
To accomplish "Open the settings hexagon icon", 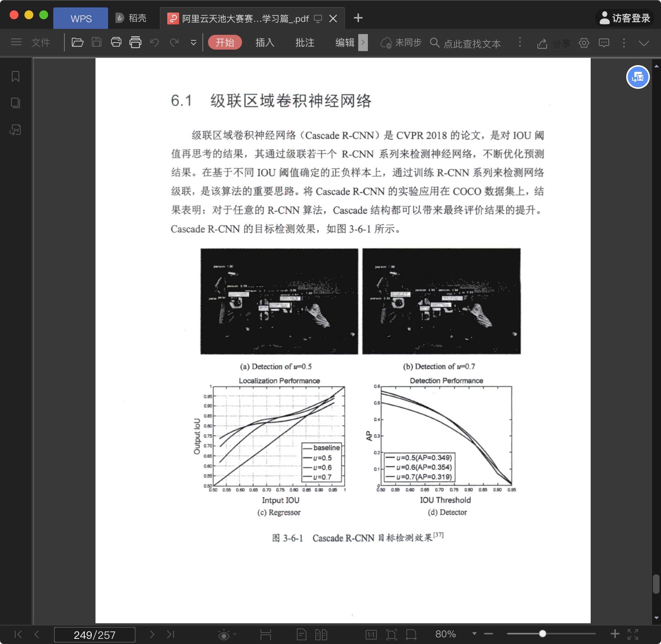I will (x=584, y=43).
